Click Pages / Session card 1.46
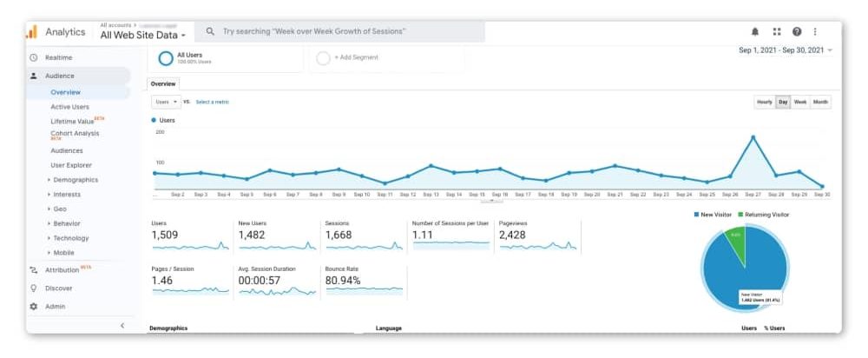 [x=190, y=282]
